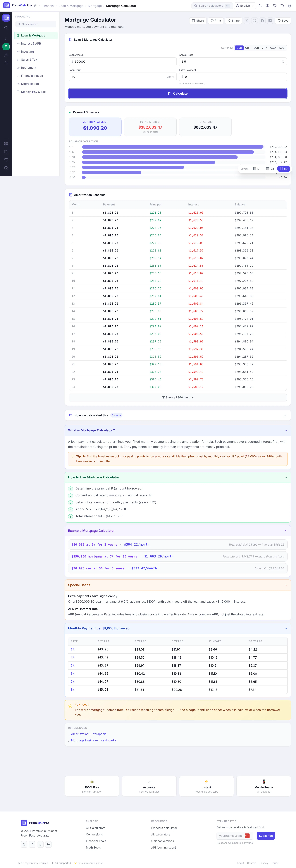Toggle dark mode with the moon icon
Image resolution: width=296 pixels, height=868 pixels.
coord(260,6)
